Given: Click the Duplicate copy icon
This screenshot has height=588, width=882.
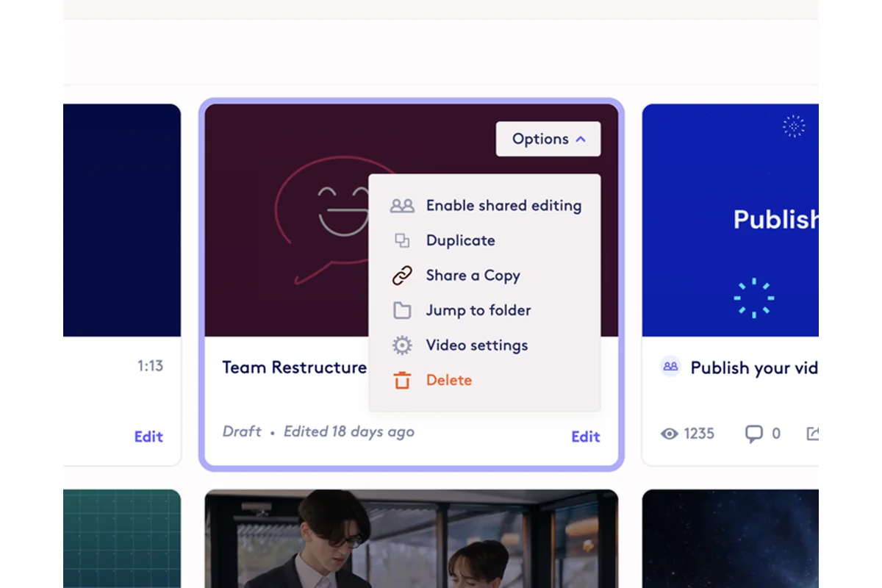Looking at the screenshot, I should (401, 240).
